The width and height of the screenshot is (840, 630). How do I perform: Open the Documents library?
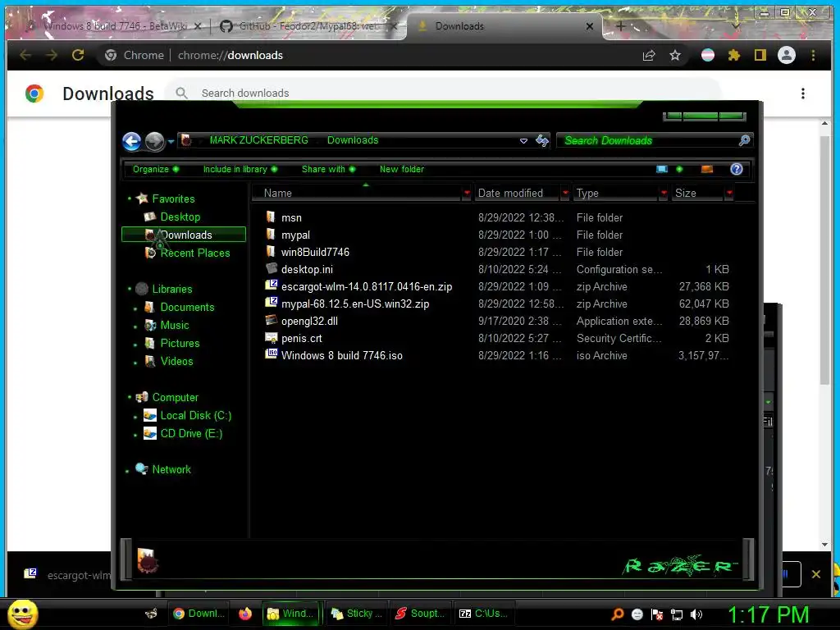tap(187, 307)
